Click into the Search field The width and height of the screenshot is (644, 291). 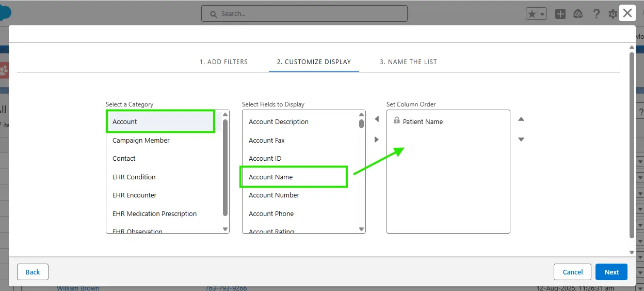(x=304, y=14)
